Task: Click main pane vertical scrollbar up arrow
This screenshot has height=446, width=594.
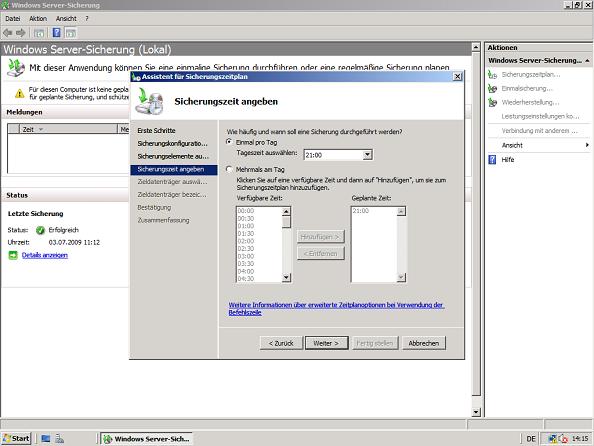Action: 476,47
